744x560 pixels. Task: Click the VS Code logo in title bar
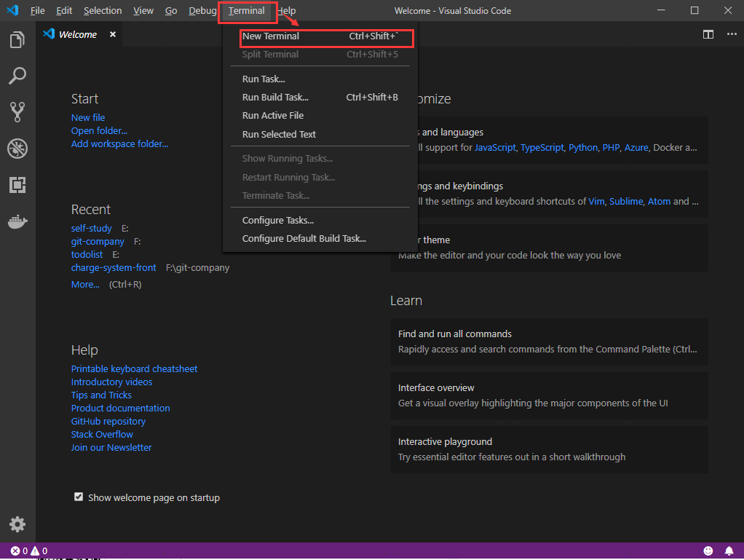[13, 10]
